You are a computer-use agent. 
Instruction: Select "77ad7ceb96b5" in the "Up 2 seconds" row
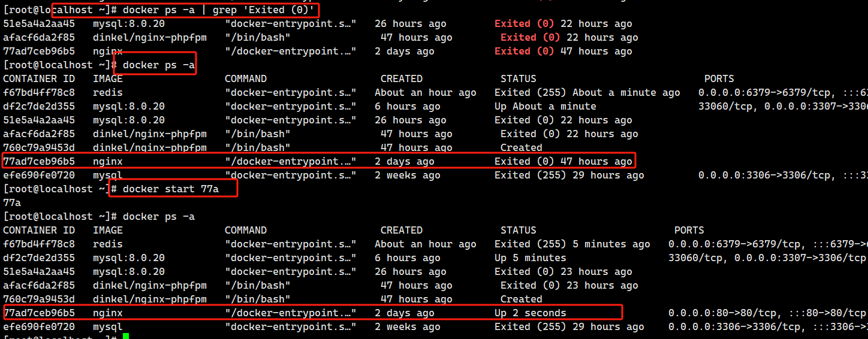pyautogui.click(x=39, y=313)
